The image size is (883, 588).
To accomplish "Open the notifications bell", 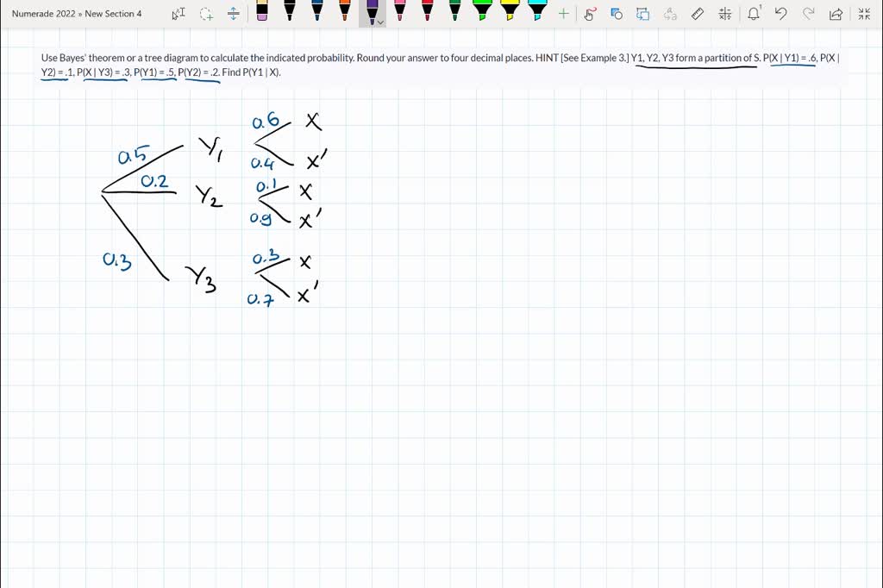I will click(x=752, y=13).
